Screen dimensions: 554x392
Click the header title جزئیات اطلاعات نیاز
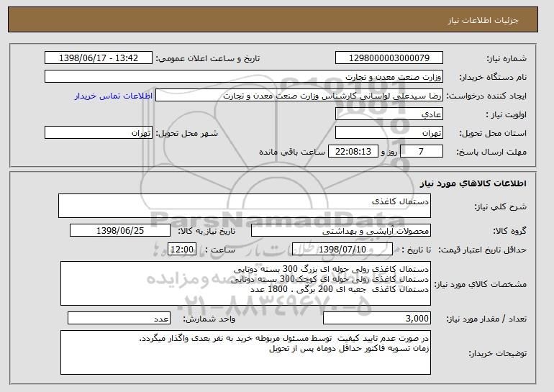click(x=483, y=20)
